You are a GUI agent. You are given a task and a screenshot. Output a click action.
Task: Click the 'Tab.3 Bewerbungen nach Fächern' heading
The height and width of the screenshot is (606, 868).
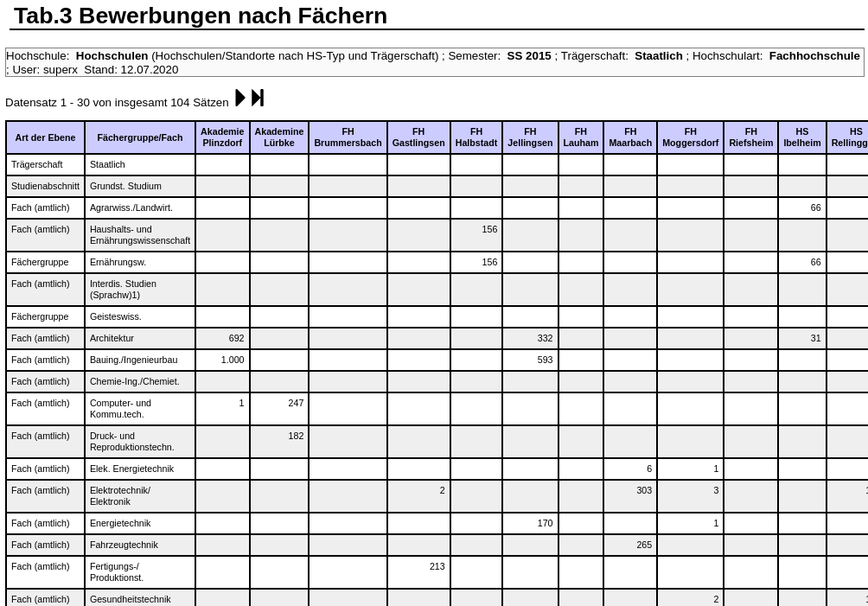click(x=201, y=16)
